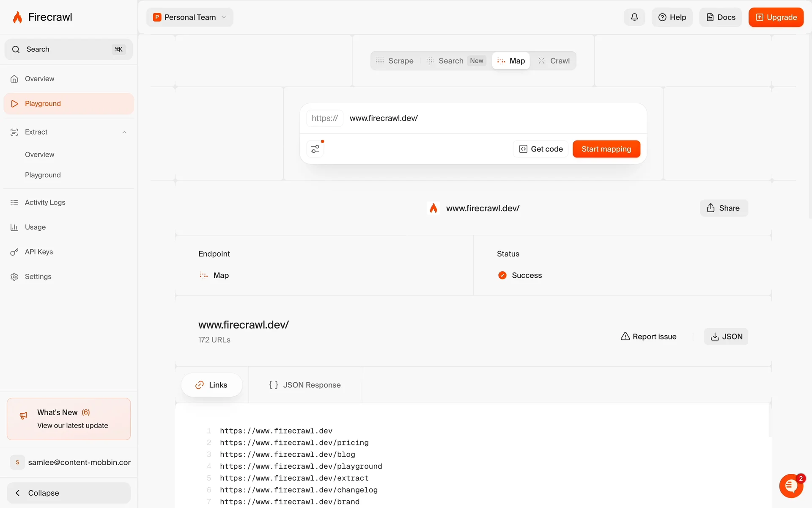This screenshot has width=812, height=508.
Task: Open the map options sliders icon
Action: [315, 149]
